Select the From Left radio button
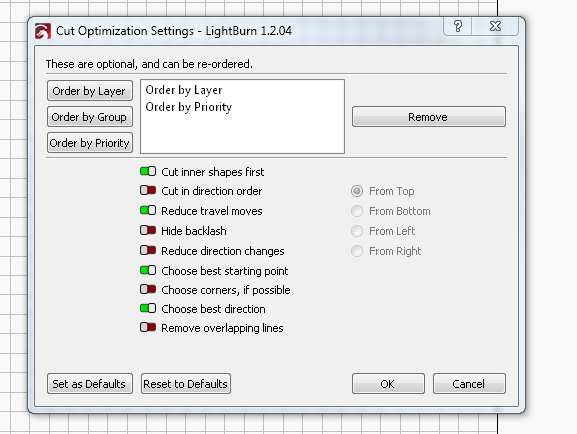Screen dimensions: 577x434 click(x=357, y=231)
